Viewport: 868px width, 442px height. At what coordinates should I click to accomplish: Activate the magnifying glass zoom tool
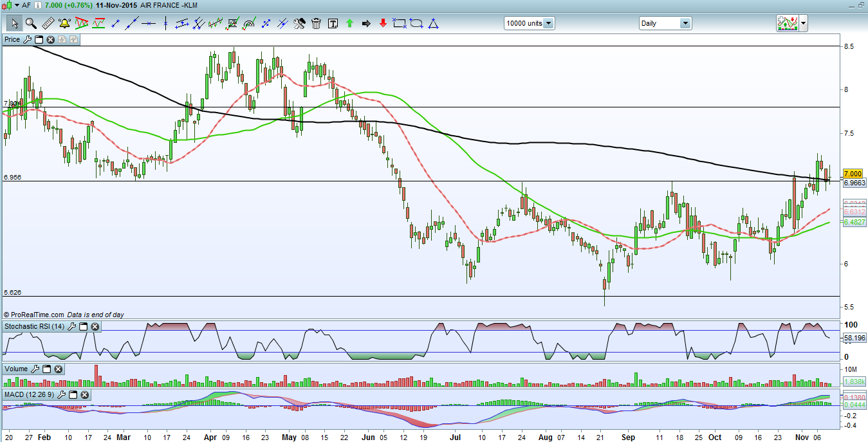coord(31,24)
